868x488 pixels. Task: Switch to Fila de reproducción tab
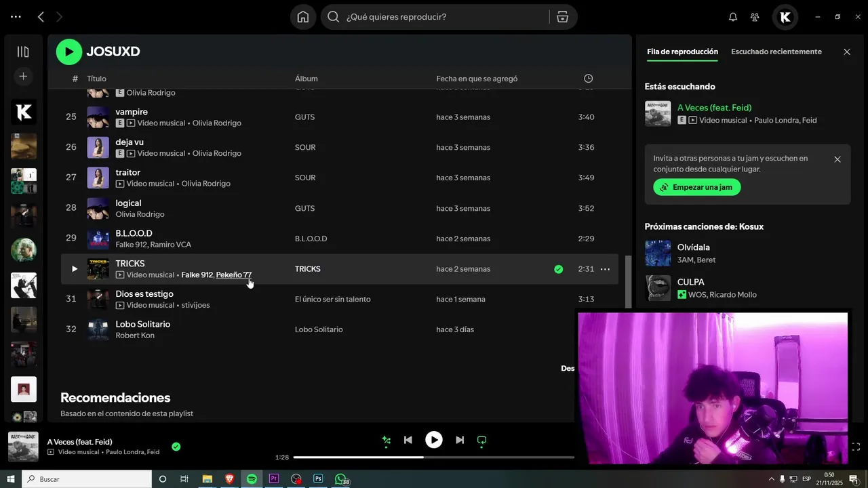click(x=682, y=52)
